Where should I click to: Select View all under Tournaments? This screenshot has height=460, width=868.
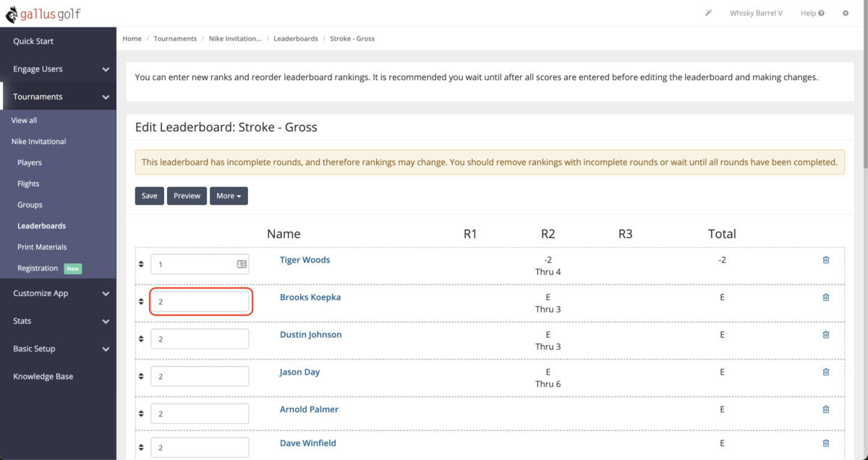tap(24, 120)
